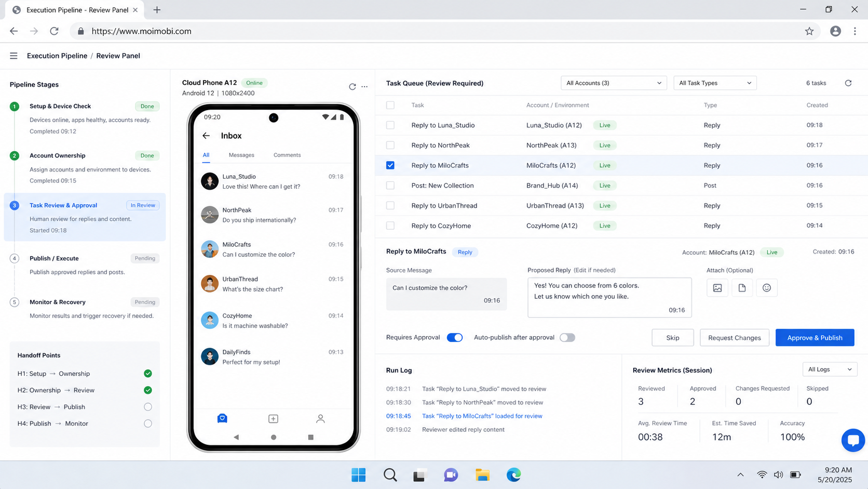Check the Post: New Collection task

pos(390,186)
